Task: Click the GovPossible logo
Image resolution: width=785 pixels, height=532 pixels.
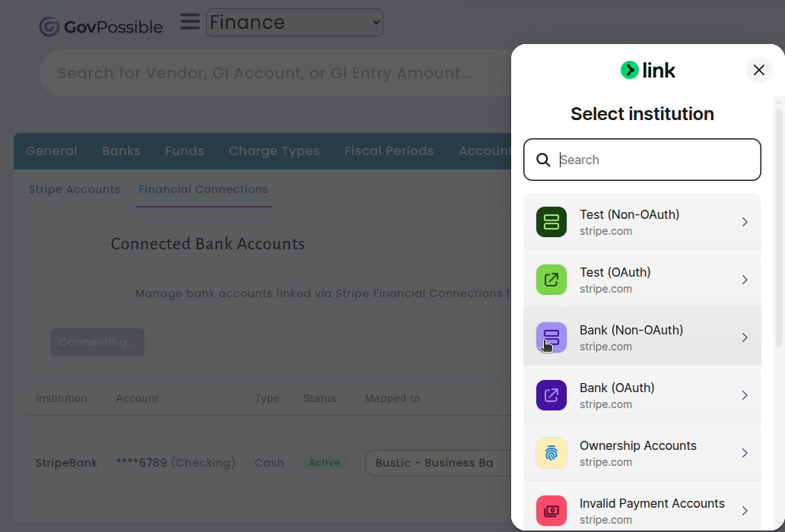Action: coord(100,27)
